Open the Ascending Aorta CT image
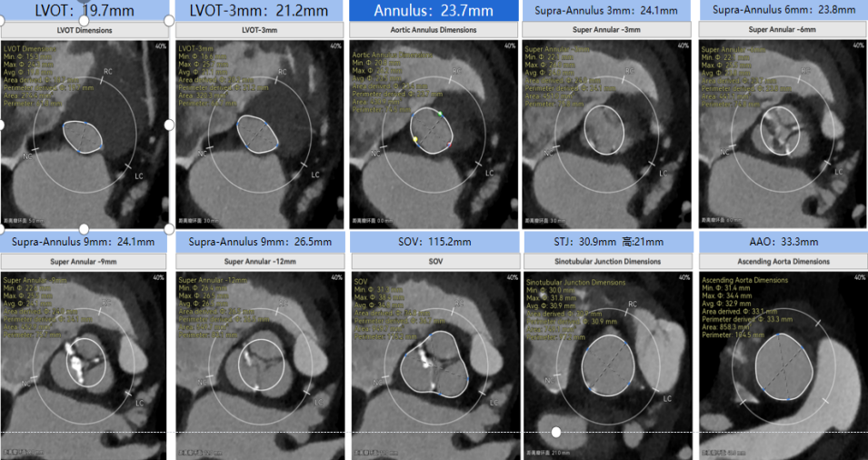Viewport: 868px width, 460px height. [x=782, y=364]
